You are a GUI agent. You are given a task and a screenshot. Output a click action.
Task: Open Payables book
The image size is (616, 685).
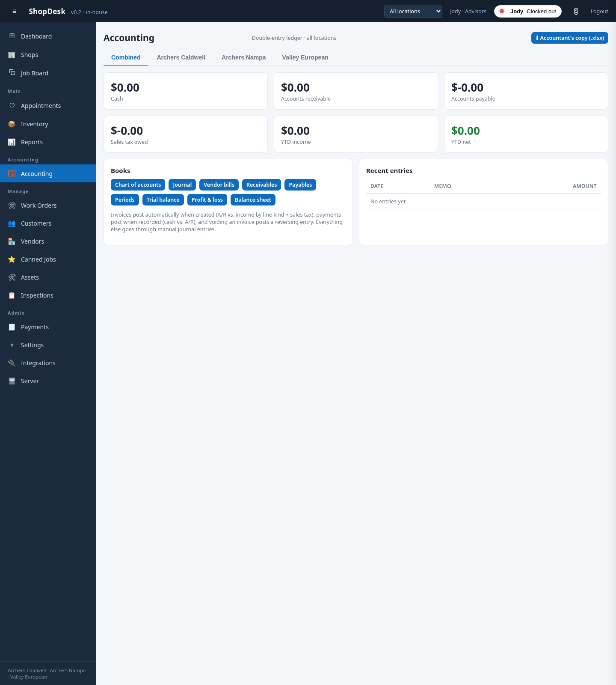pos(300,185)
